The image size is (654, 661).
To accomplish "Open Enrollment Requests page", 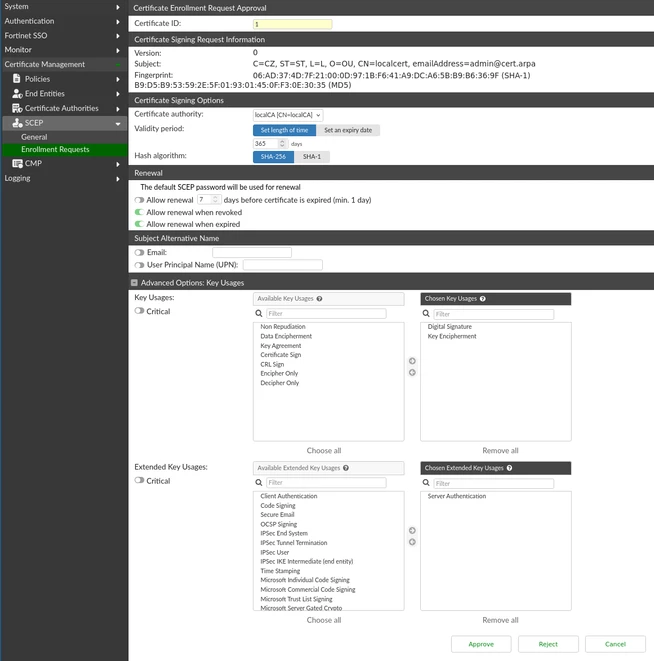I will [x=55, y=149].
